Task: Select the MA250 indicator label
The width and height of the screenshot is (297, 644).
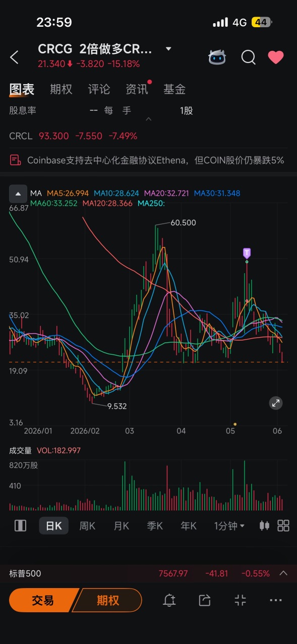Action: (151, 203)
